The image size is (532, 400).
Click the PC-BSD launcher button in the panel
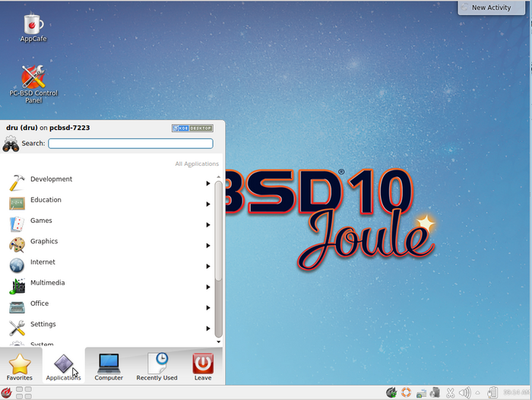click(7, 392)
